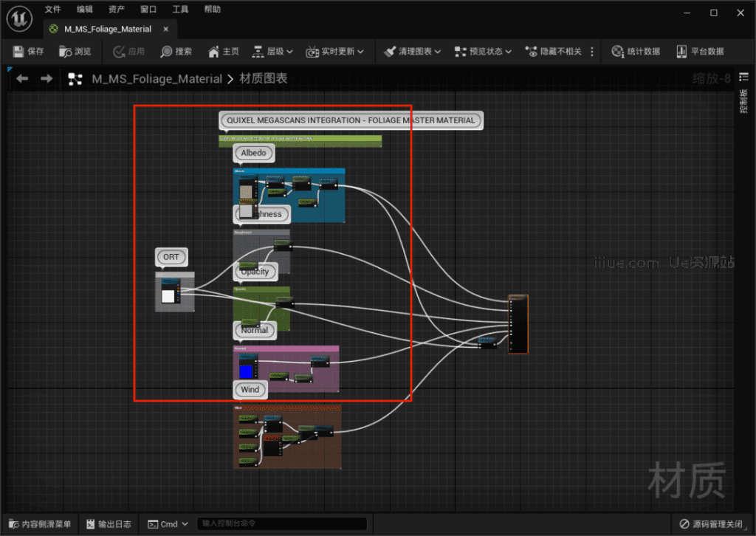
Task: Open the File (文件) menu
Action: tap(52, 10)
